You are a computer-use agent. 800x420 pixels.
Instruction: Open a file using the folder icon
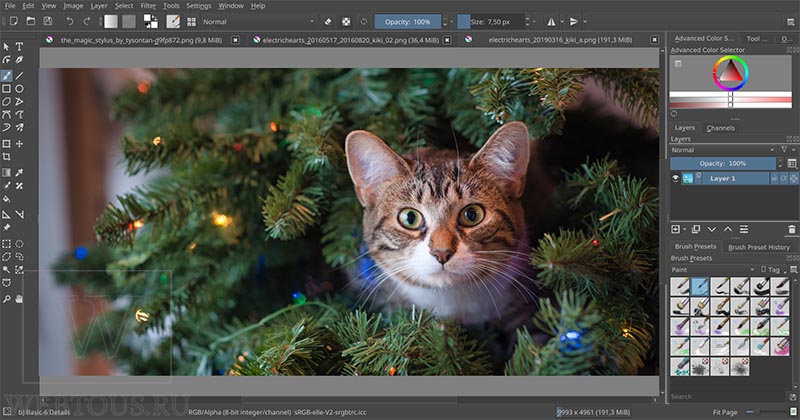(31, 21)
